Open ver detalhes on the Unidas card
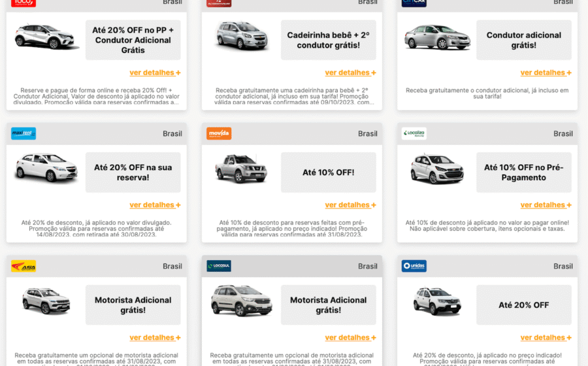588x366 pixels. click(546, 337)
